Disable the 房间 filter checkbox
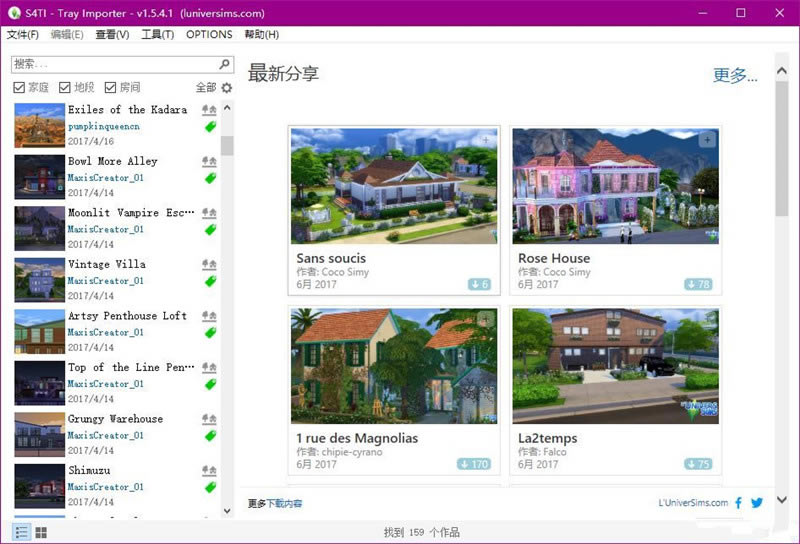The image size is (800, 544). pos(110,88)
